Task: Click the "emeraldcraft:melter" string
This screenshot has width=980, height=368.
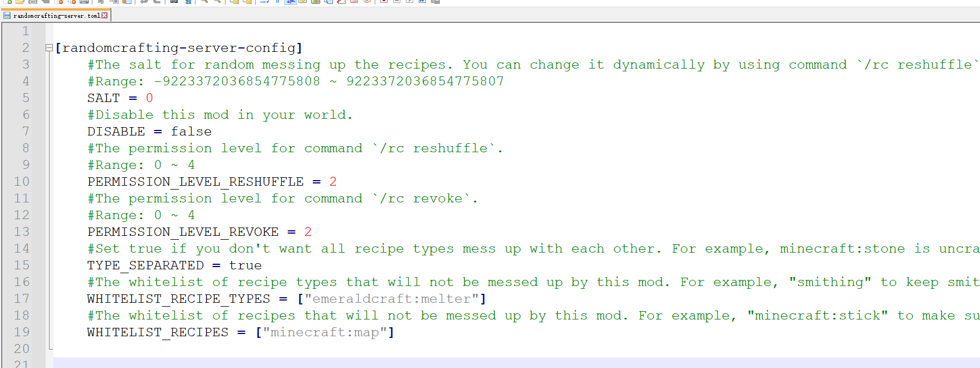Action: 391,299
